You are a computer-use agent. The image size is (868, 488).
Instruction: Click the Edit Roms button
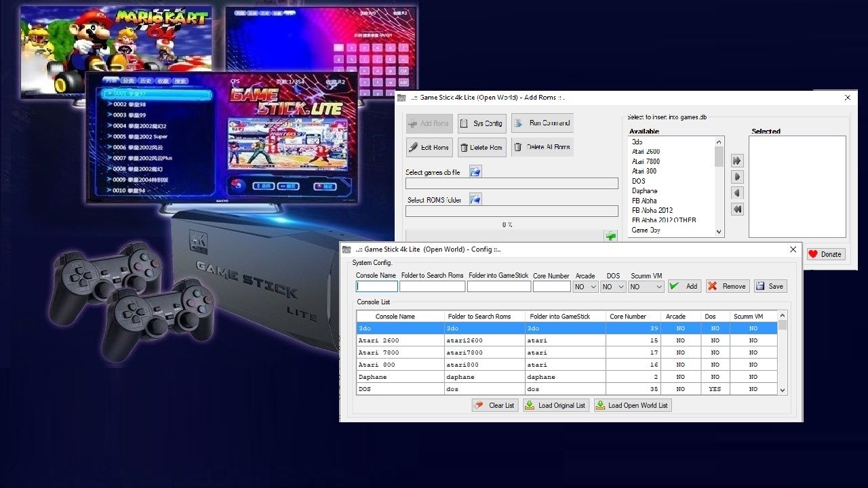(429, 147)
